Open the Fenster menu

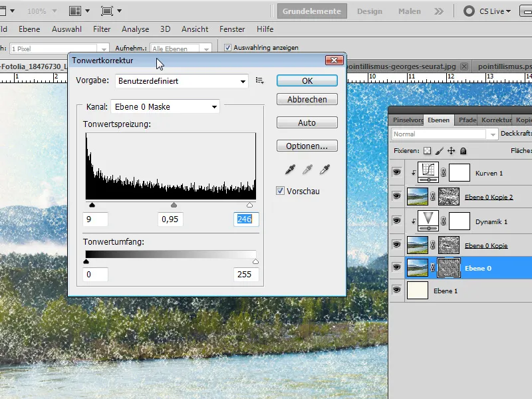coord(232,29)
